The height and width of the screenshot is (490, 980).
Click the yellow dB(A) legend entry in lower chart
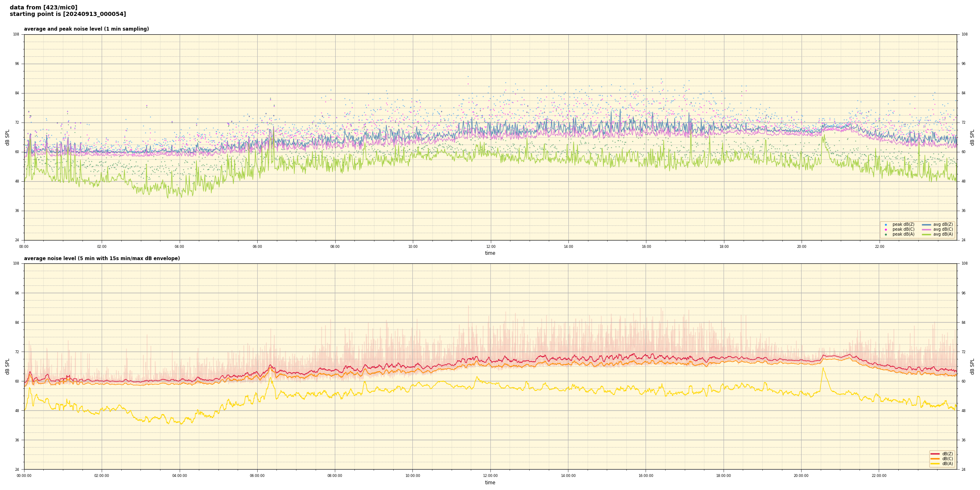(x=935, y=463)
